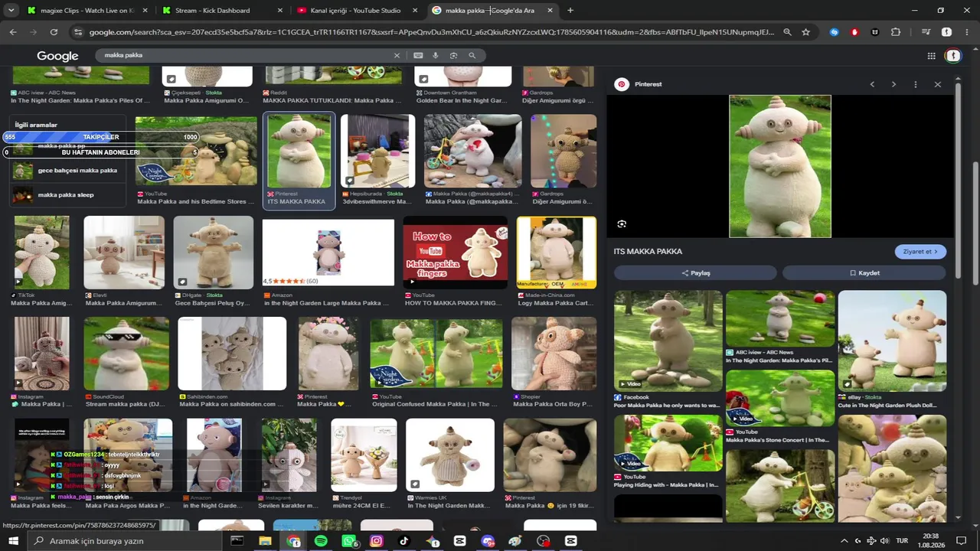The image size is (980, 551).
Task: Open the Discord taskbar icon
Action: (488, 541)
